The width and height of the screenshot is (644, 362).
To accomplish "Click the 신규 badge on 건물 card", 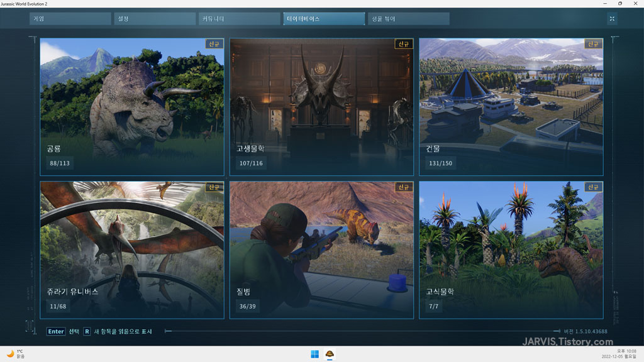I will (594, 44).
